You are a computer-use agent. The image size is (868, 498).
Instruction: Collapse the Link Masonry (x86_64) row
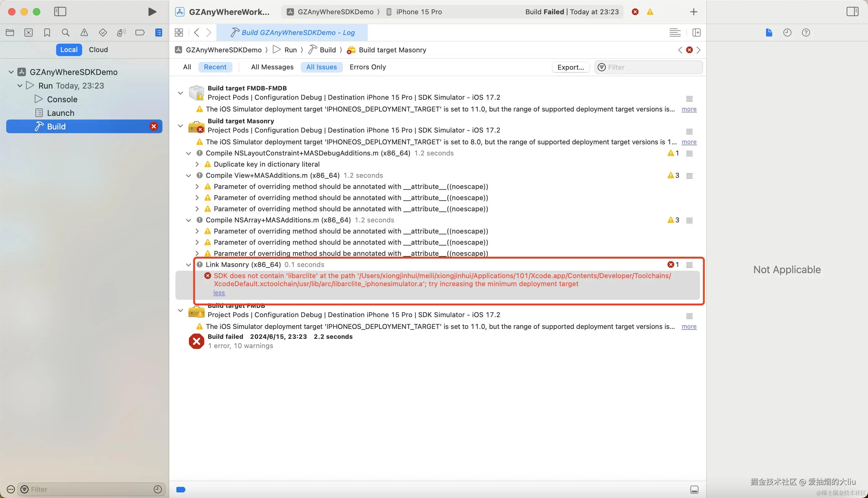(x=188, y=265)
